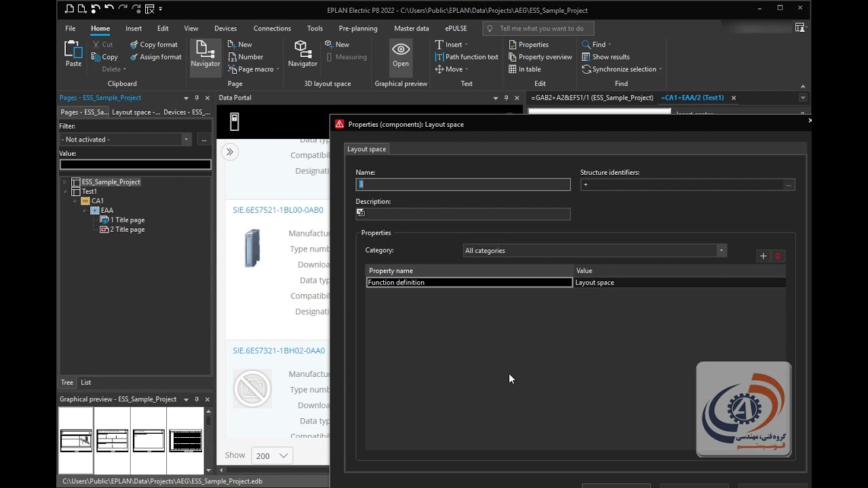Viewport: 868px width, 488px height.
Task: Open the 3D layout space Navigator
Action: (302, 54)
